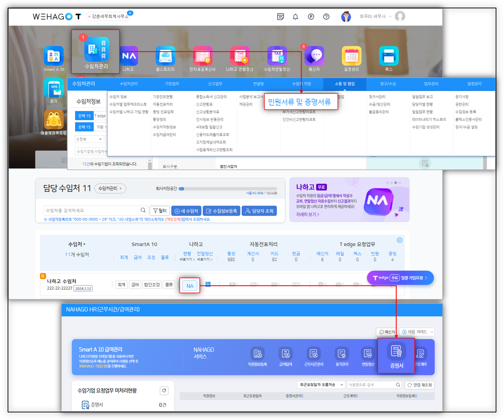This screenshot has width=504, height=420.
Task: Focus the 사원명으로 검색 search field
Action: point(374,385)
